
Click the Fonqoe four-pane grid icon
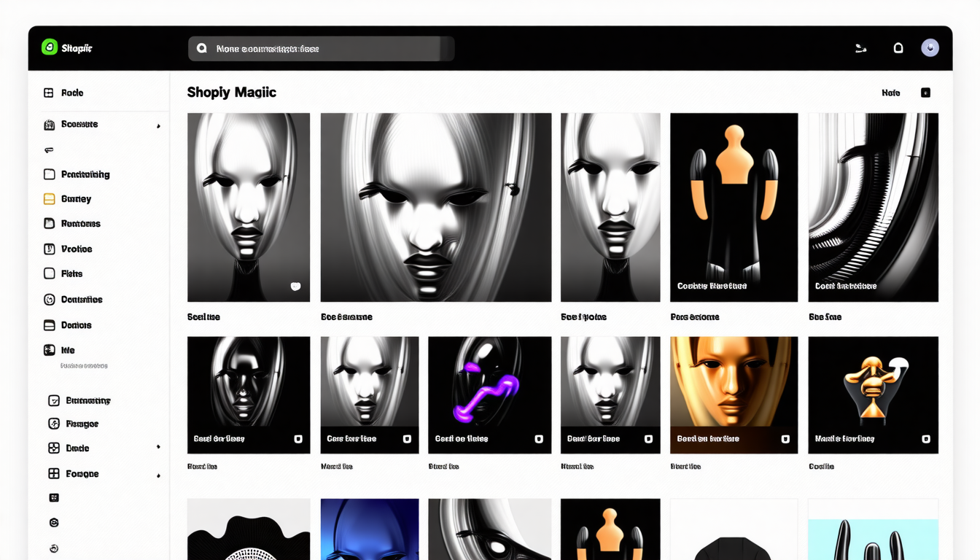tap(53, 473)
